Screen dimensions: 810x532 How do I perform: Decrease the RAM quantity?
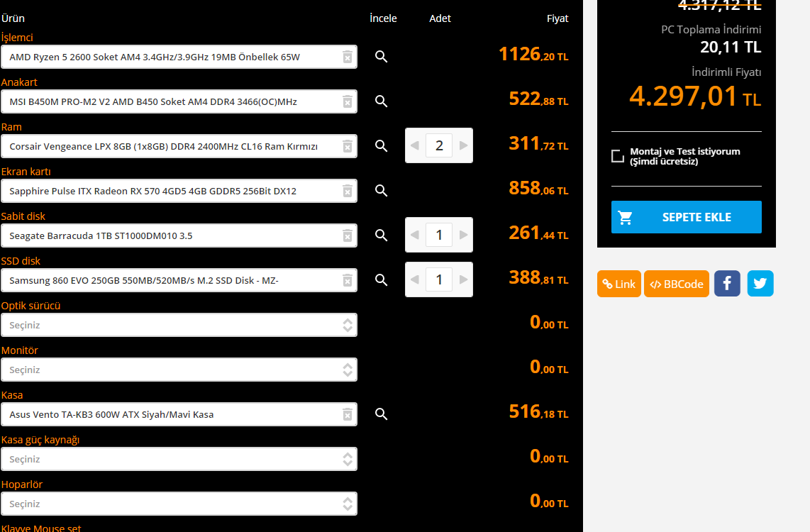[415, 145]
